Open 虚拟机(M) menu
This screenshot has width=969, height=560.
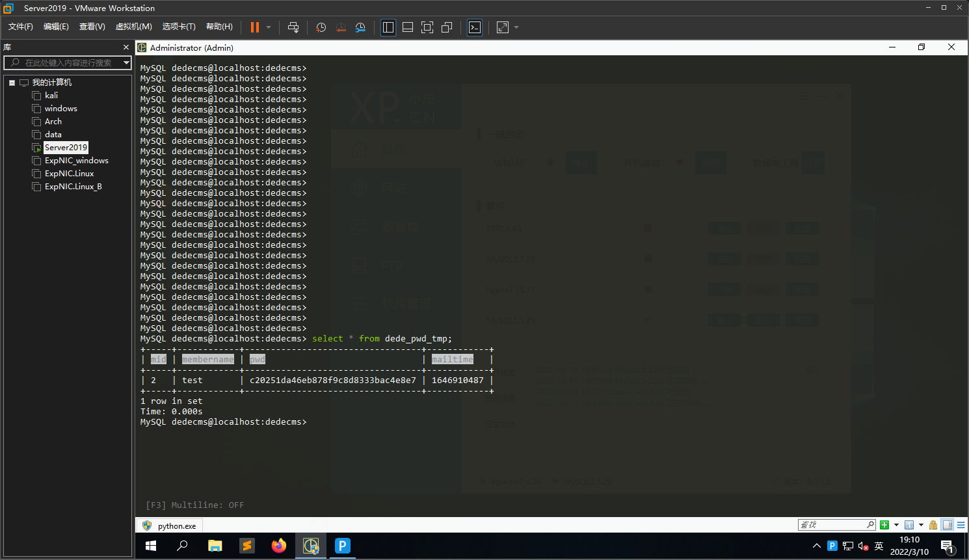tap(134, 27)
